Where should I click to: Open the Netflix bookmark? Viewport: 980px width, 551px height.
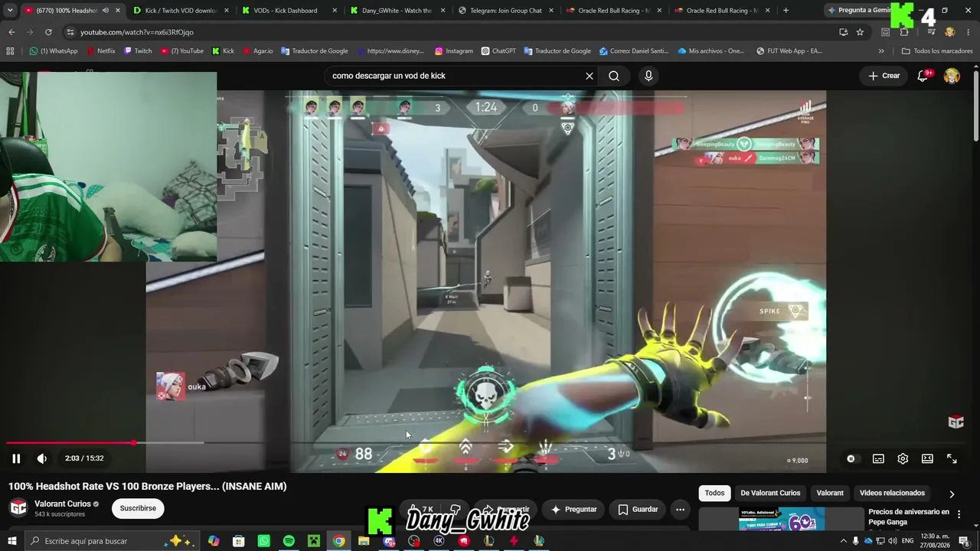pyautogui.click(x=101, y=51)
